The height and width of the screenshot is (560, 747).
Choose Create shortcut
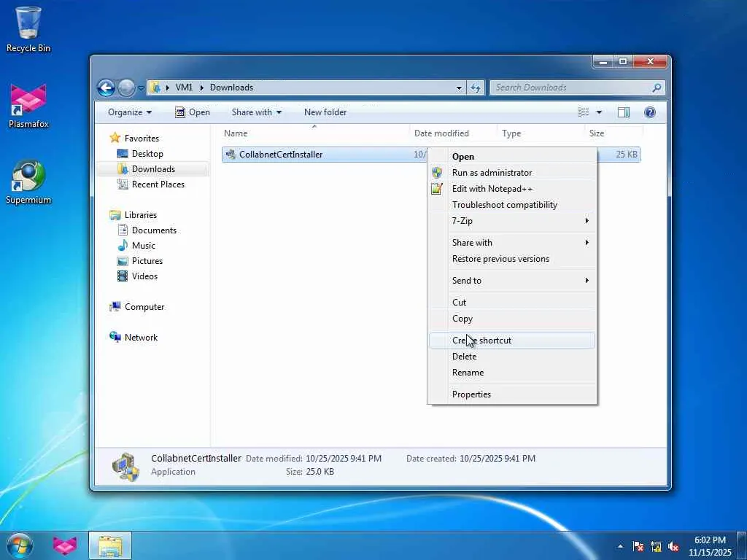pyautogui.click(x=512, y=341)
